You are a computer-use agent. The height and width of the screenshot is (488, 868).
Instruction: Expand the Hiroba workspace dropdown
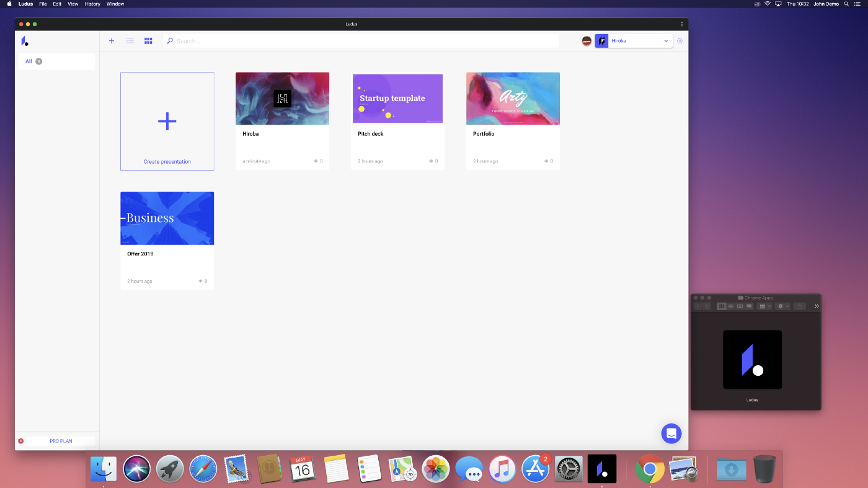(666, 41)
